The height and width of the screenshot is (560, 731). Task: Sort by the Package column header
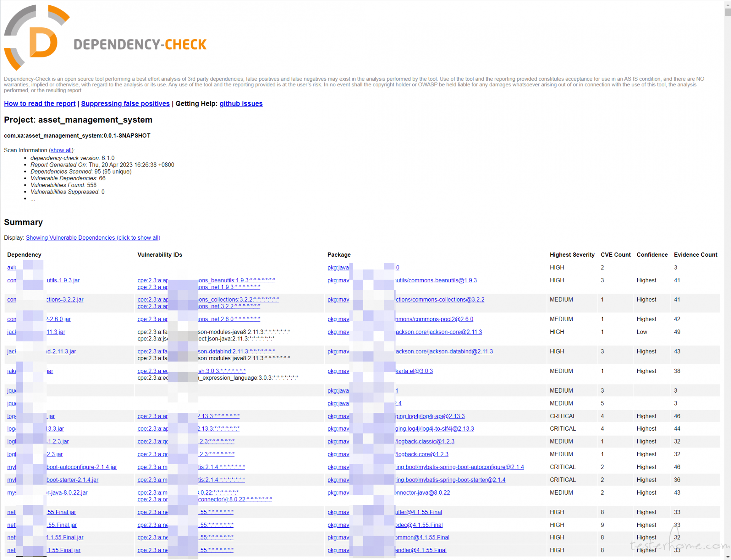pyautogui.click(x=339, y=255)
